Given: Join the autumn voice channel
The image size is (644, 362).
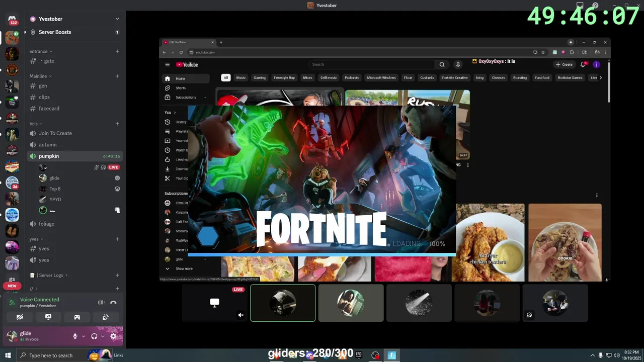Looking at the screenshot, I should 75,145.
